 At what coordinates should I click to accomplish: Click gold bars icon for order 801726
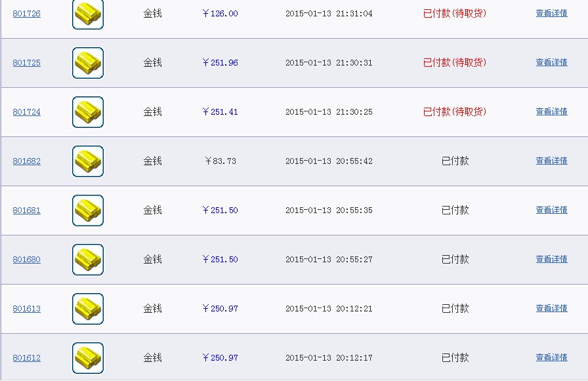click(x=88, y=14)
